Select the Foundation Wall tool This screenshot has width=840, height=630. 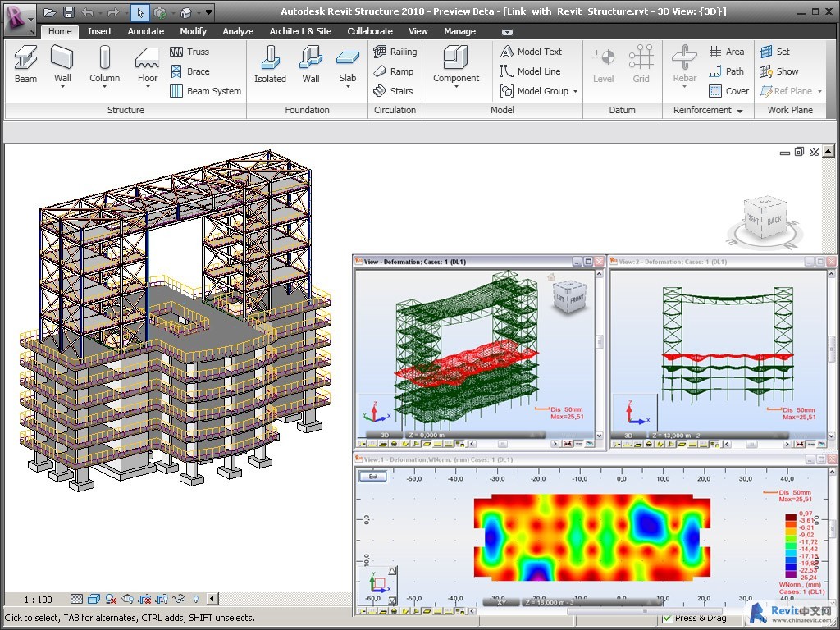(x=311, y=65)
